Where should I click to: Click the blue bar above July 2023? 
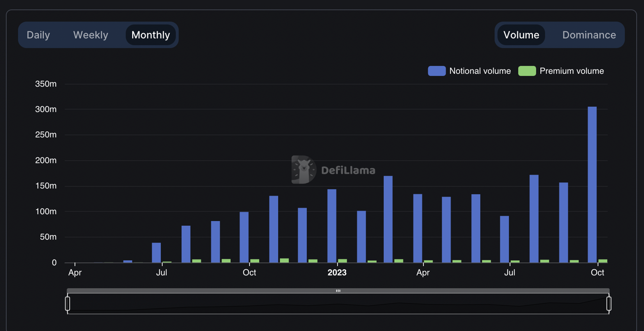click(504, 239)
